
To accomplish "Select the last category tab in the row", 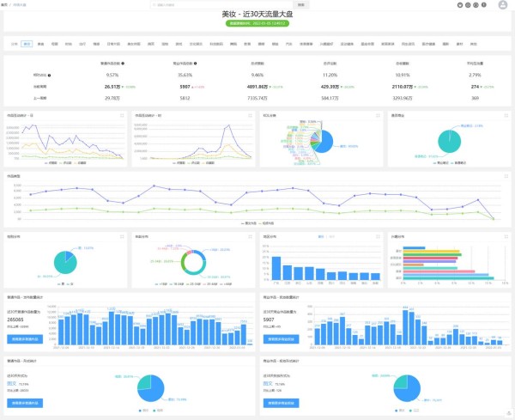I will coord(473,44).
